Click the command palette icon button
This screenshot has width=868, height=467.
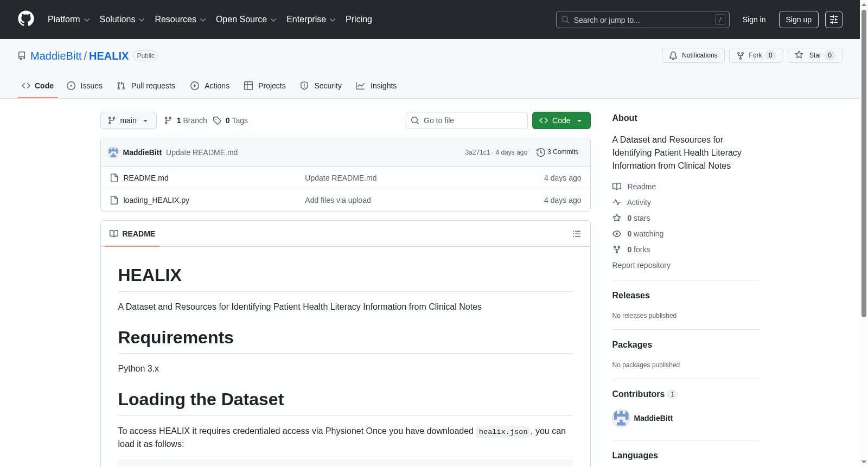833,20
